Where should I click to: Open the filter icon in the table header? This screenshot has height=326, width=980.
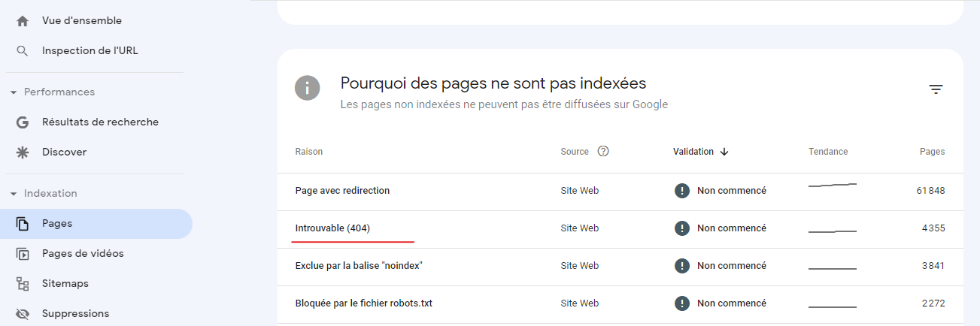click(936, 89)
